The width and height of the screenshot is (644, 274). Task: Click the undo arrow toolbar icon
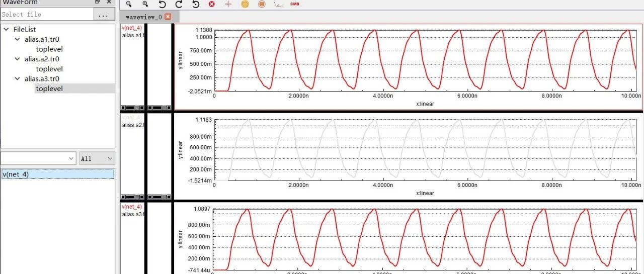click(162, 4)
